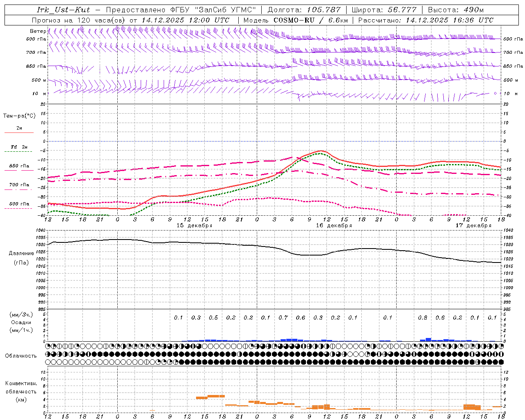Select the longitude value 105.787
Viewport: 525px width, 420px height.
[x=324, y=10]
